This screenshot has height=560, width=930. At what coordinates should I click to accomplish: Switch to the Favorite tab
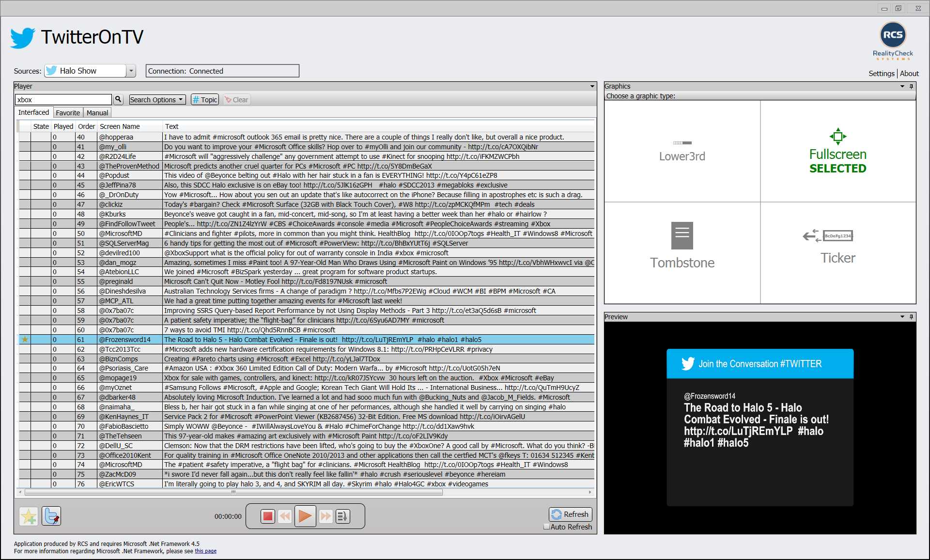click(68, 113)
